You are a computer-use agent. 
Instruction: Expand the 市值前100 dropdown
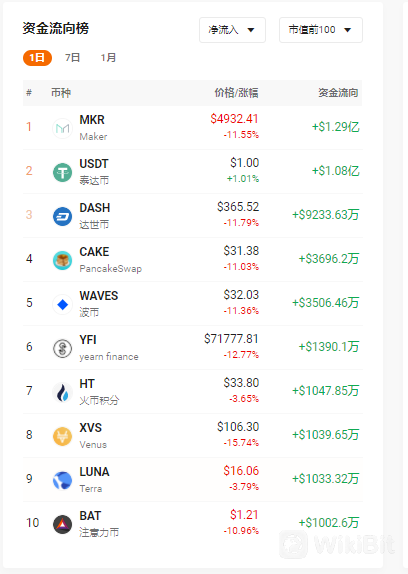tap(321, 30)
